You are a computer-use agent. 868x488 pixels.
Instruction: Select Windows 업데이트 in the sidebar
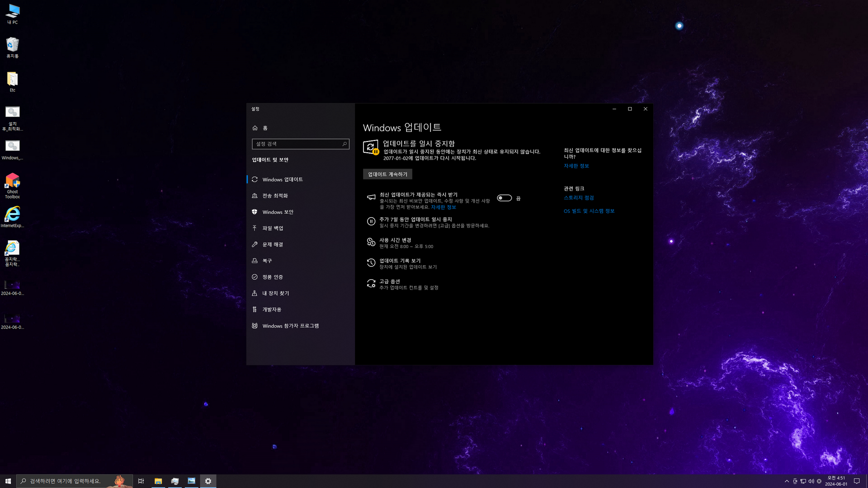point(282,179)
